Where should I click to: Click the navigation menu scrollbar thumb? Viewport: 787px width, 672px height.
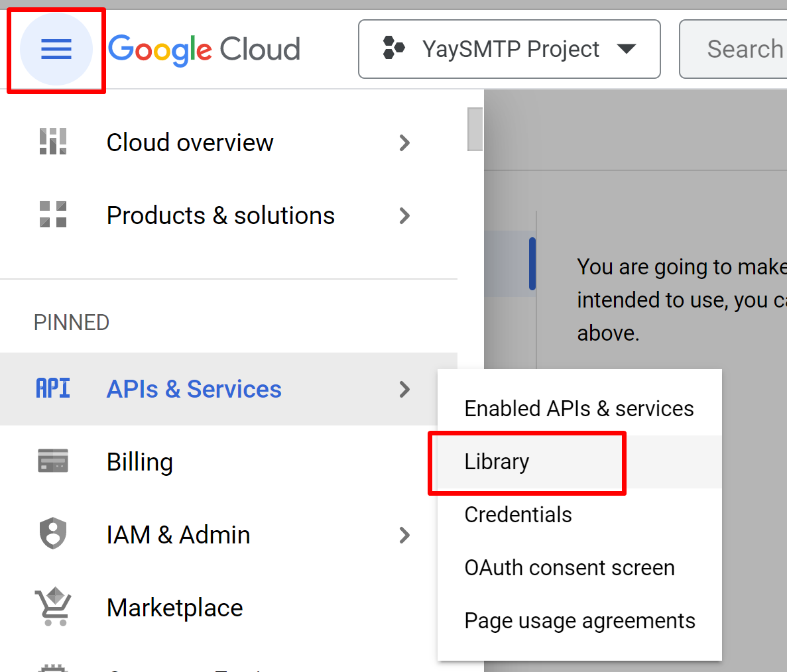tap(475, 129)
